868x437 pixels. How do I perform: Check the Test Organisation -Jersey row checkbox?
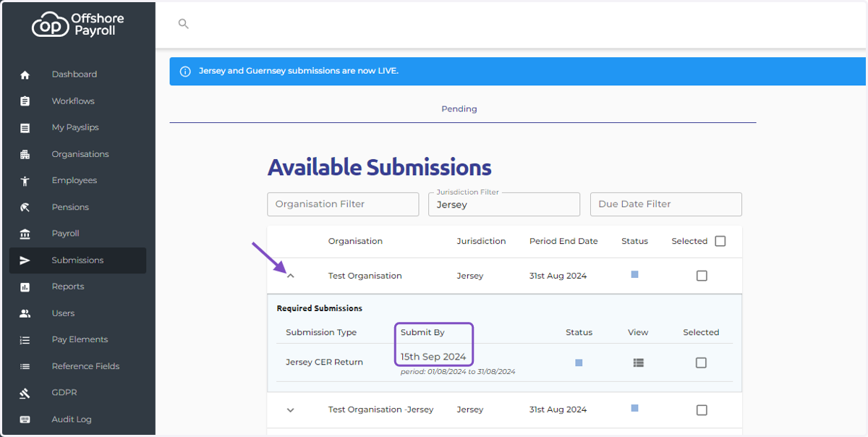point(702,410)
